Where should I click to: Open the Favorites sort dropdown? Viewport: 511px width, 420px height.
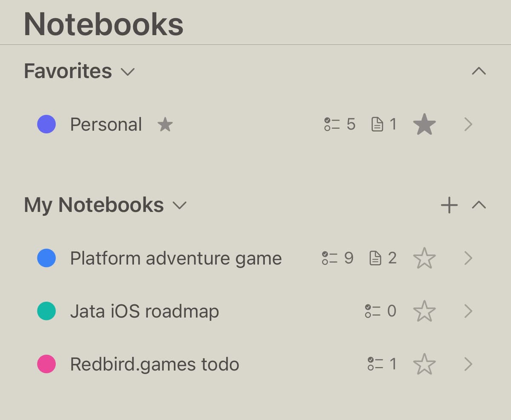click(x=129, y=71)
